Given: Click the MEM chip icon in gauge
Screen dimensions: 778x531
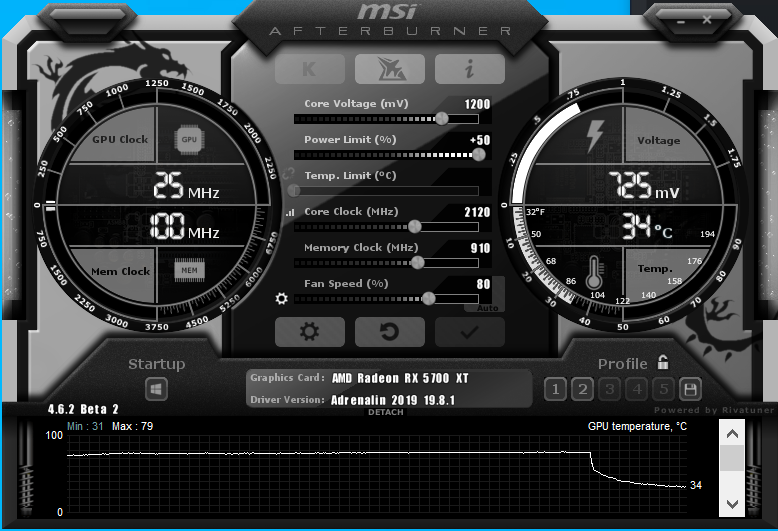Looking at the screenshot, I should click(189, 270).
